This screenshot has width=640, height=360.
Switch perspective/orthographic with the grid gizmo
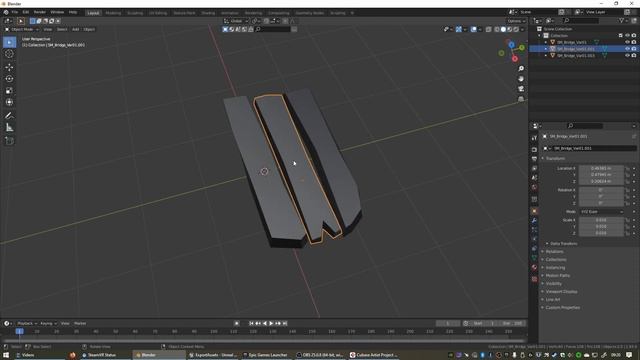[521, 99]
